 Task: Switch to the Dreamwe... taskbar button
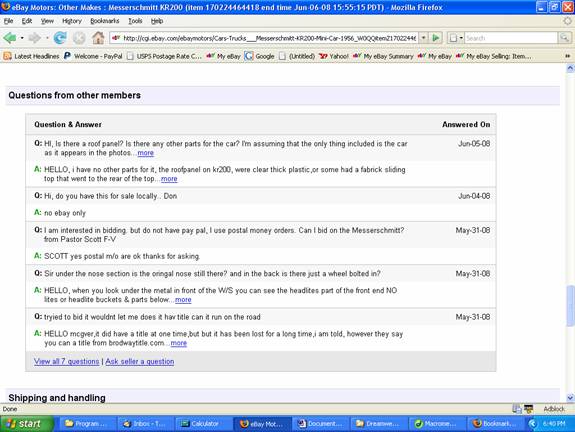point(379,424)
